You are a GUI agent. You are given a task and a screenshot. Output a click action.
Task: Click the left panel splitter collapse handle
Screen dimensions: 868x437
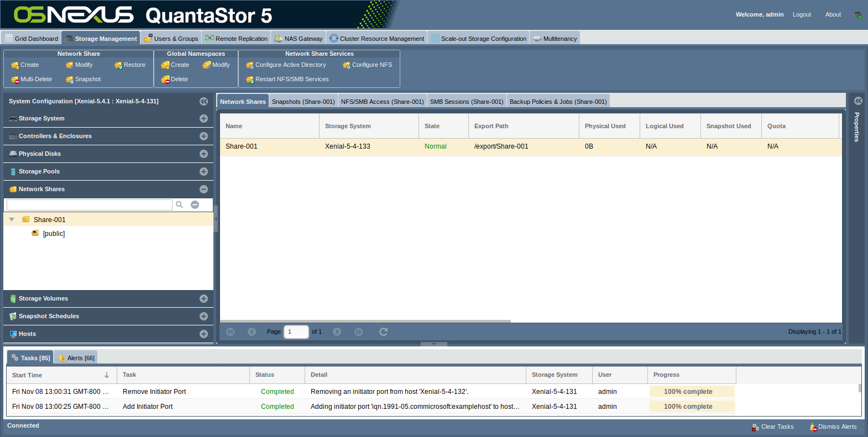(x=216, y=219)
